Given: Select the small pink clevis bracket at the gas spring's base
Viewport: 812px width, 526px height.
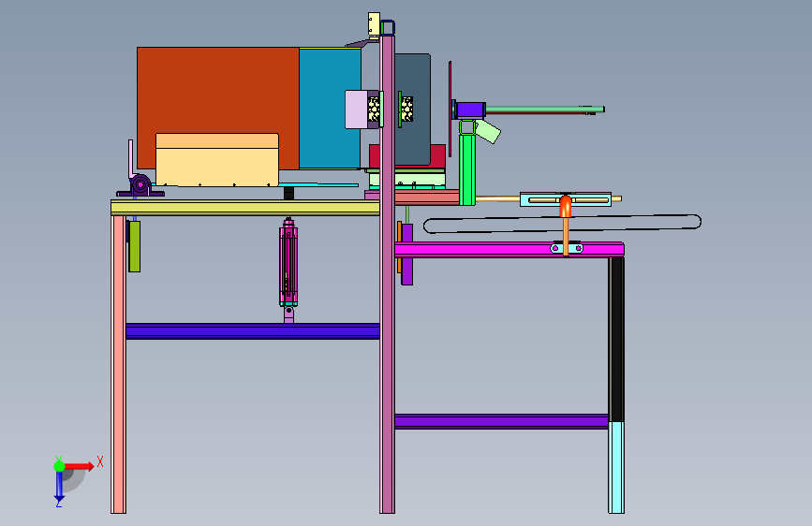Looking at the screenshot, I should [x=289, y=314].
